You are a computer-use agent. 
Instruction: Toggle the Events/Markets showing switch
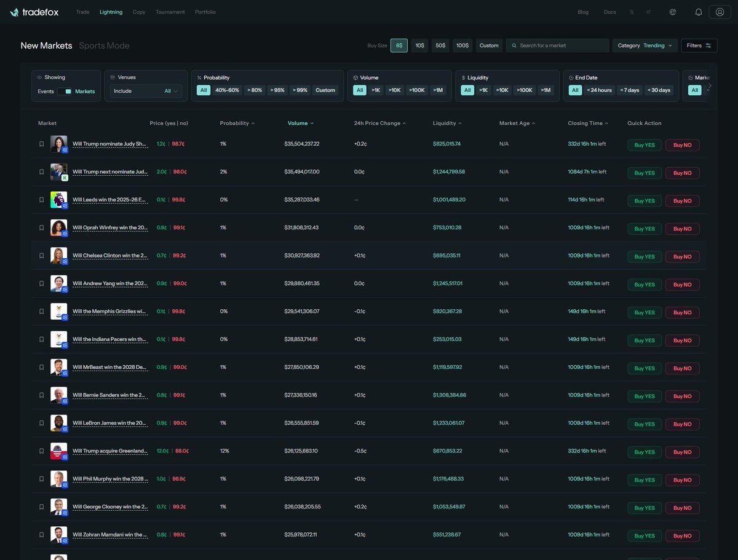click(65, 91)
